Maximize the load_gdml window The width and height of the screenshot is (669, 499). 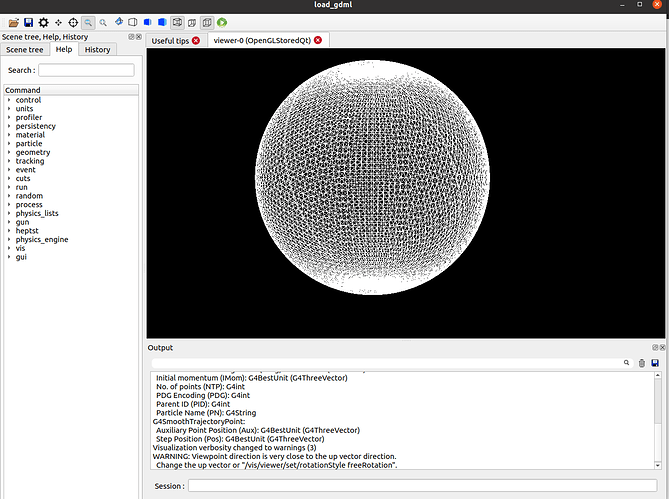tap(640, 4)
